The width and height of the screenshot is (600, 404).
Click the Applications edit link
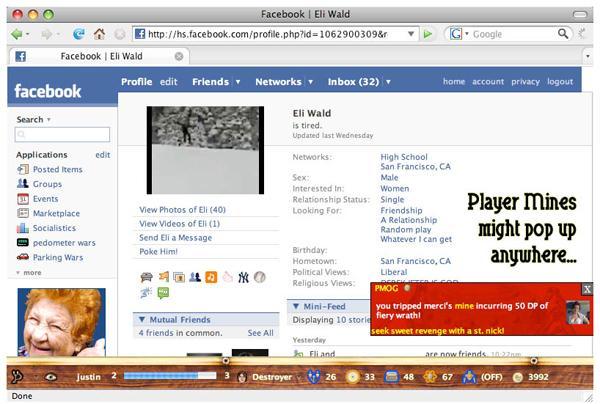pyautogui.click(x=103, y=155)
